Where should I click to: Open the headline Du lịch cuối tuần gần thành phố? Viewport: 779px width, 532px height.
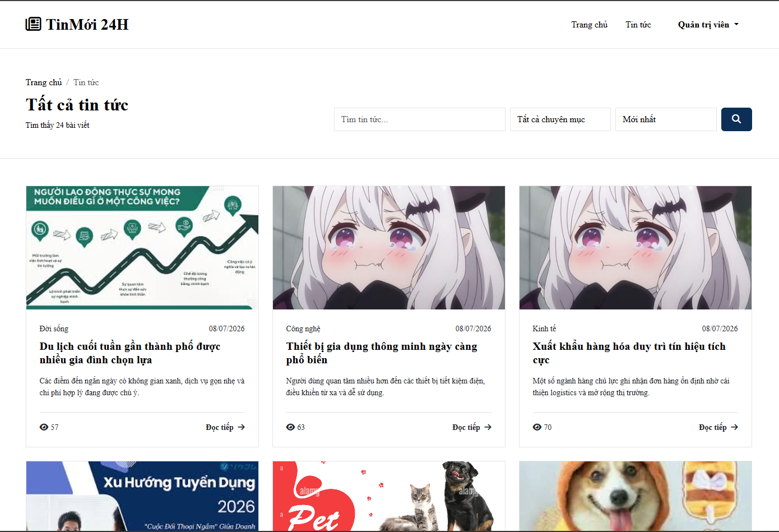tap(130, 353)
